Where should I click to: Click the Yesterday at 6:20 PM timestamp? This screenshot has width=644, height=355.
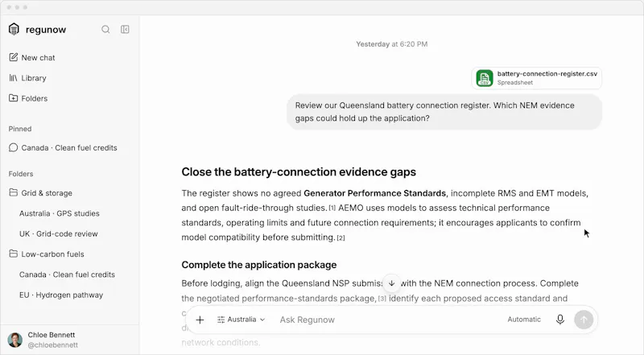pyautogui.click(x=392, y=44)
